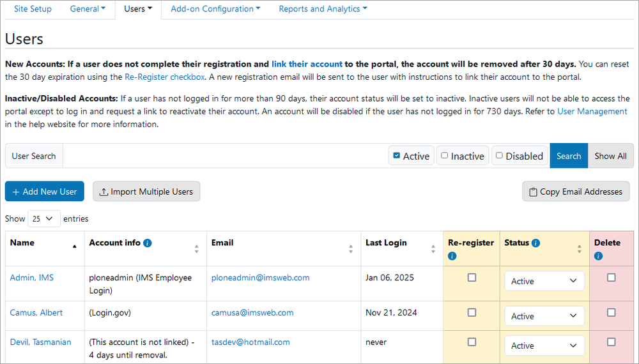
Task: Sort the table by Name column arrow
Action: 74,246
